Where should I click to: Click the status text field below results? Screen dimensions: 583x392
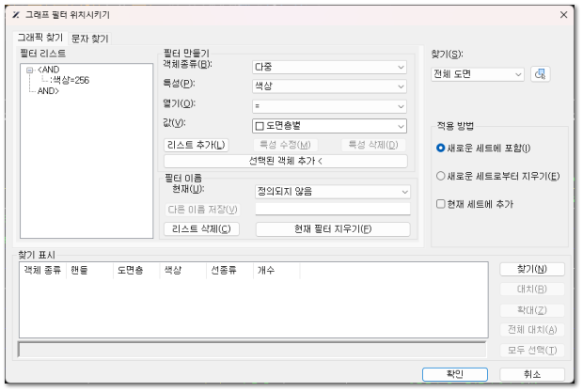click(x=252, y=350)
